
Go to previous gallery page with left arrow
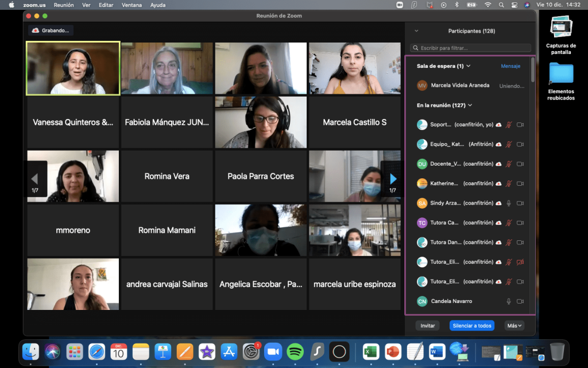coord(35,179)
